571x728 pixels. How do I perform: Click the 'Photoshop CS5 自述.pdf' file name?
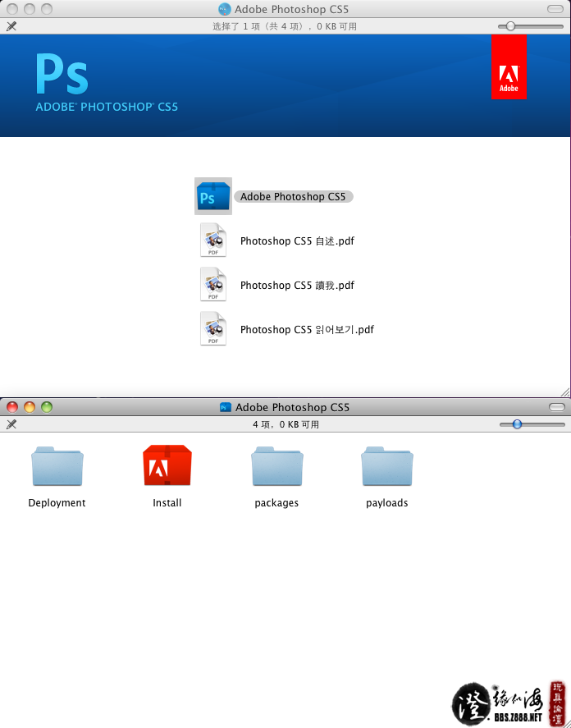297,241
